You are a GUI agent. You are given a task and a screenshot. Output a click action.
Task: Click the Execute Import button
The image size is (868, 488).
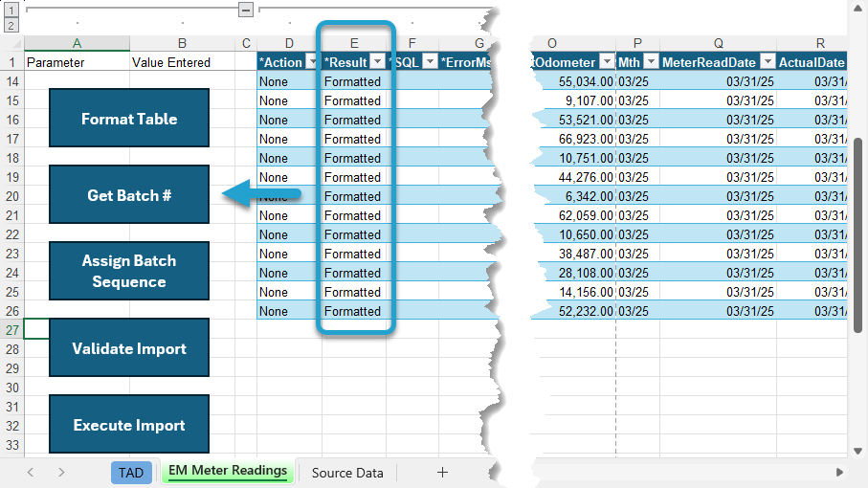(x=129, y=424)
